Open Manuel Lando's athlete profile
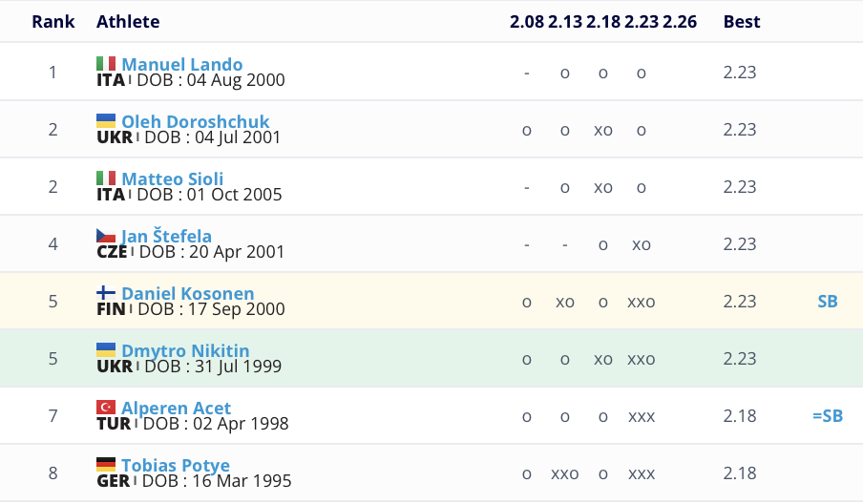The width and height of the screenshot is (863, 504). point(181,65)
